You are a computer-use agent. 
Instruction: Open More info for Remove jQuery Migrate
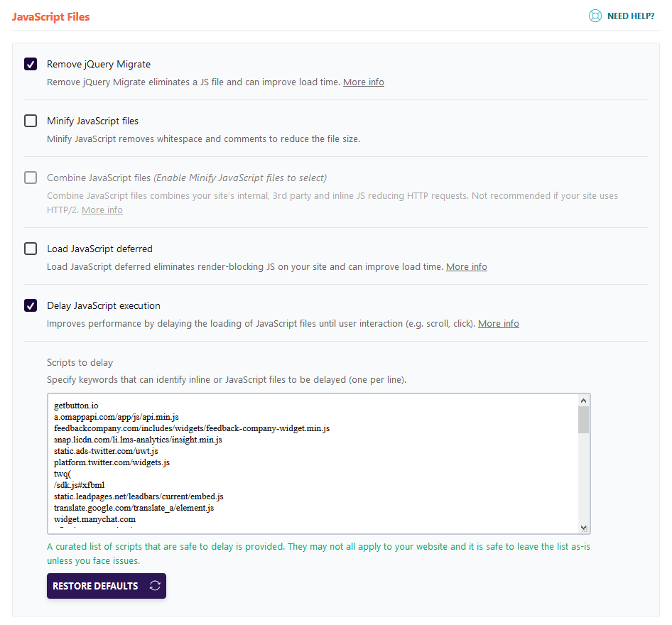[363, 82]
